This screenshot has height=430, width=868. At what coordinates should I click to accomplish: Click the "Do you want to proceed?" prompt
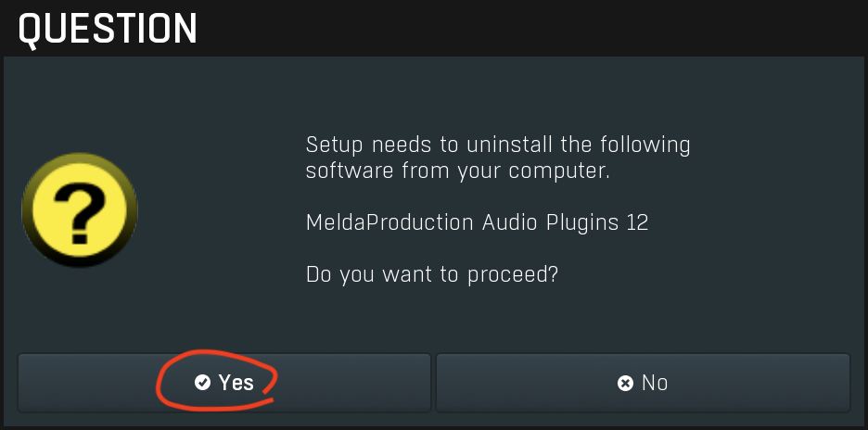click(x=431, y=275)
